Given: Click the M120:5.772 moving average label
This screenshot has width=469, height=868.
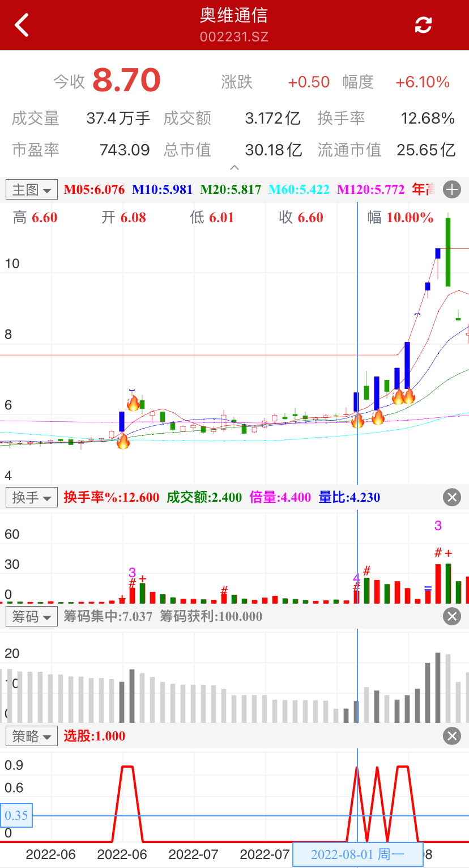Looking at the screenshot, I should coord(371,189).
